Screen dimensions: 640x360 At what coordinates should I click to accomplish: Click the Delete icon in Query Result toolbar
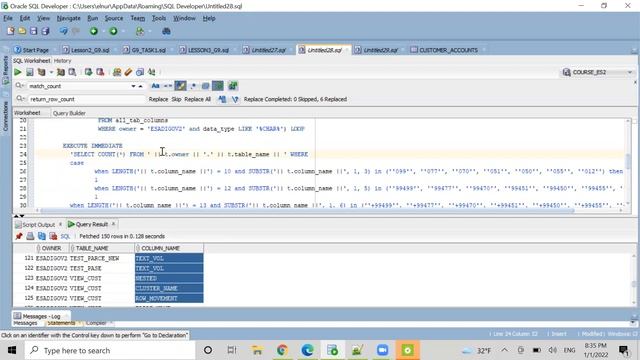[53, 236]
